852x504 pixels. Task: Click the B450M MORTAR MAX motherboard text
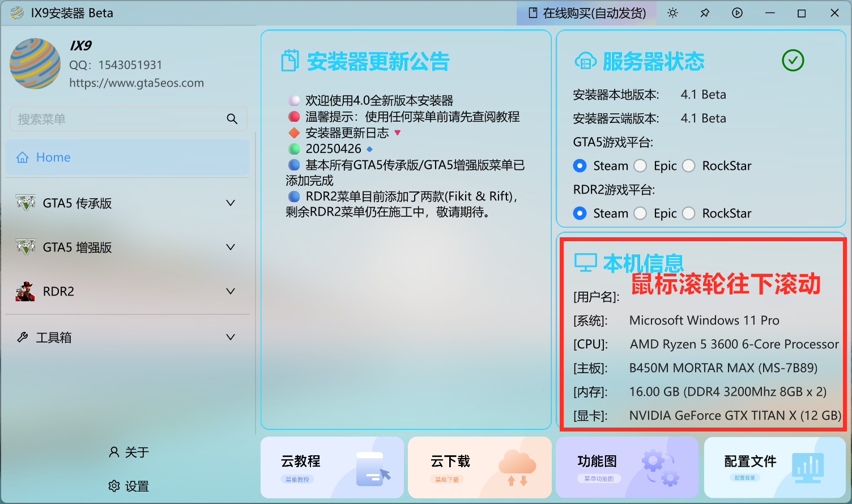[x=723, y=368]
